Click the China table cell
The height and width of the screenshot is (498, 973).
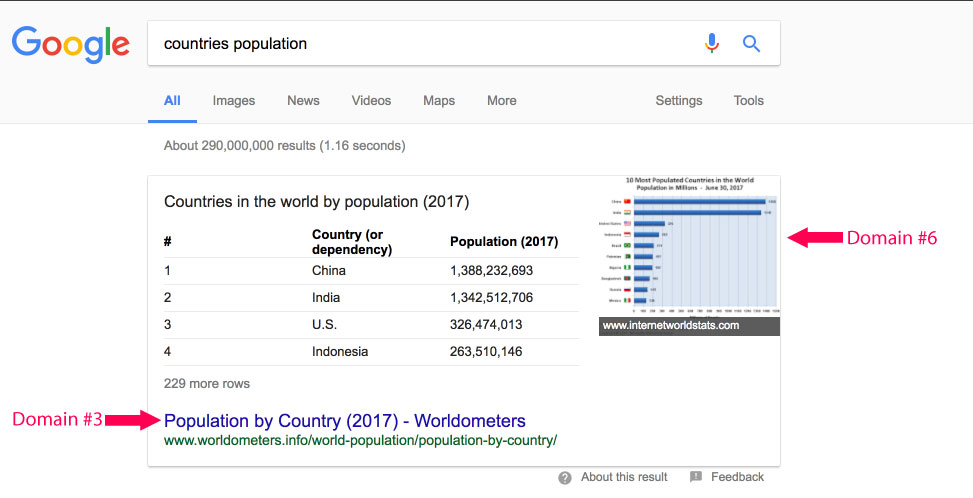pos(329,270)
